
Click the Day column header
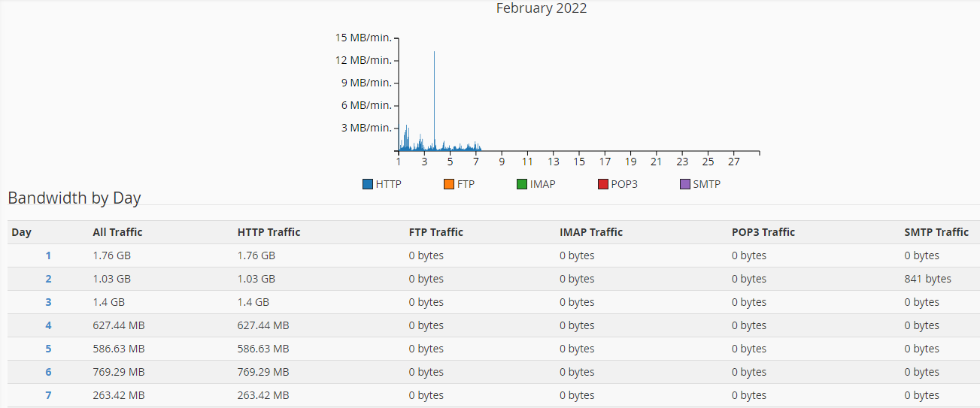tap(22, 232)
